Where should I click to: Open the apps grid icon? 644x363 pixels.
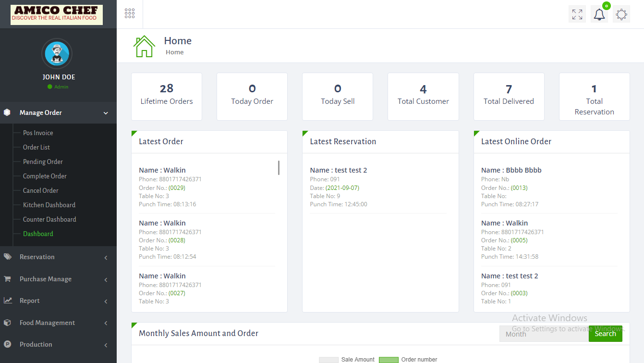[x=129, y=13]
